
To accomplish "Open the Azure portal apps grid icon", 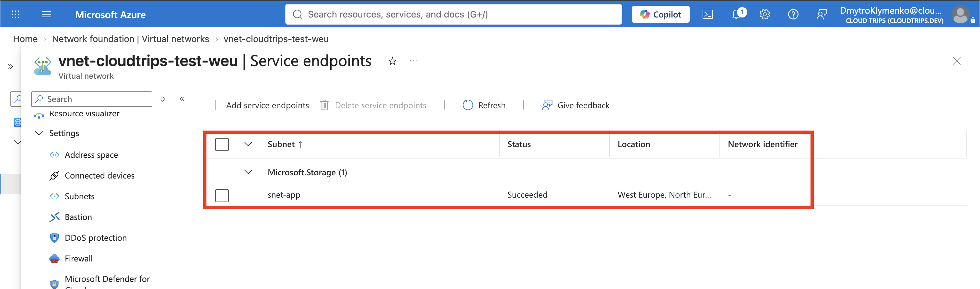I will pos(16,15).
